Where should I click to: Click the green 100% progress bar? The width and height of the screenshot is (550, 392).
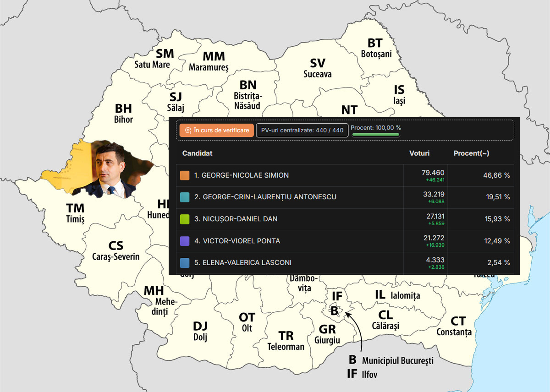tap(375, 135)
